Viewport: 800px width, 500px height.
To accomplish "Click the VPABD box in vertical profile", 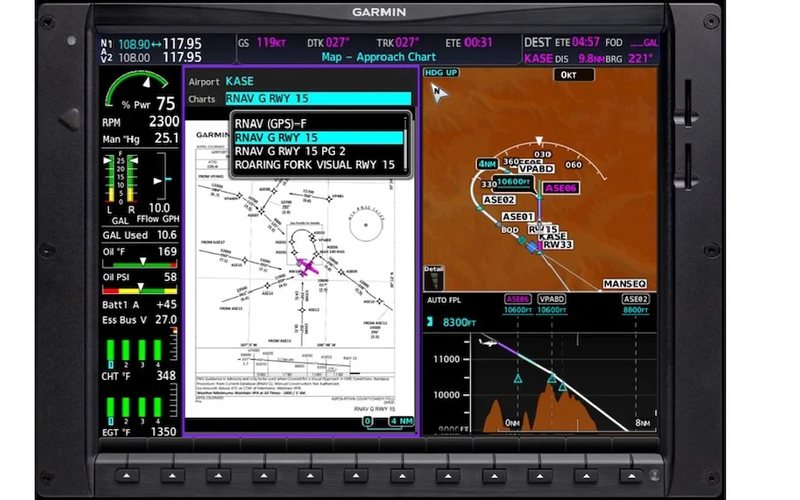I will tap(552, 299).
